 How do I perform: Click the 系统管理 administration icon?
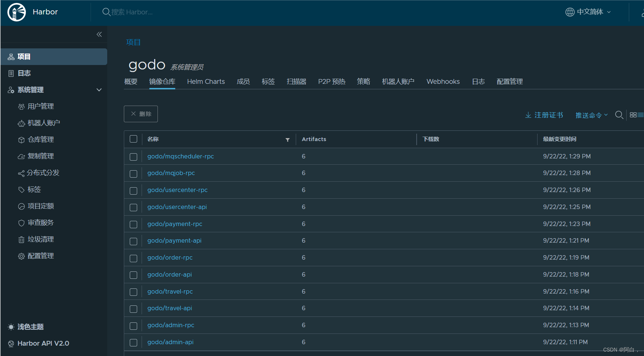(11, 90)
